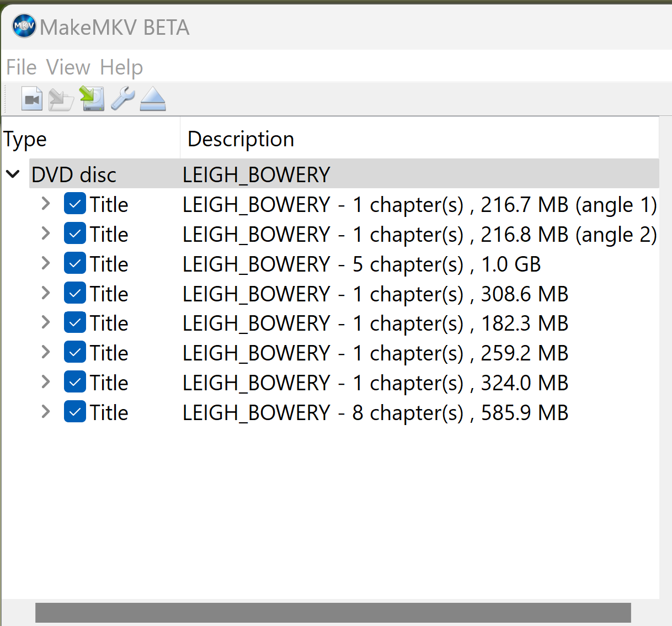Select the DVD disc row labeled LEIGH_BOWERY
The height and width of the screenshot is (626, 672).
point(344,174)
